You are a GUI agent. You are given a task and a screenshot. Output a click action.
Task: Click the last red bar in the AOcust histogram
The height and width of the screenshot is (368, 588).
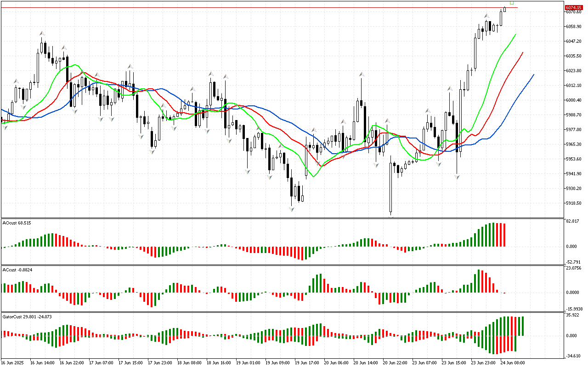point(503,235)
